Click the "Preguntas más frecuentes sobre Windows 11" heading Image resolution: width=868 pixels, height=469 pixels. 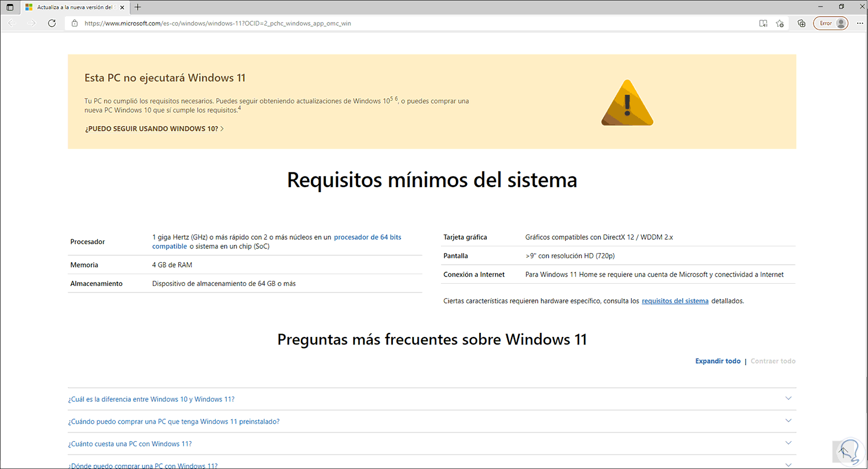click(x=432, y=339)
